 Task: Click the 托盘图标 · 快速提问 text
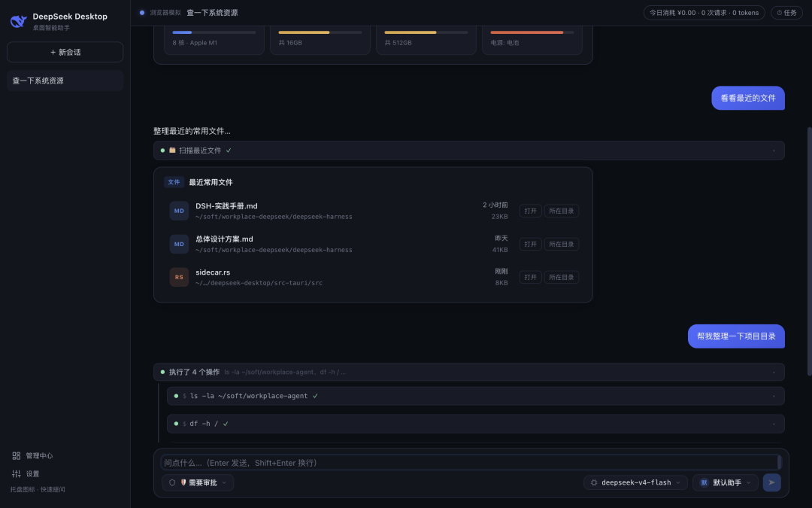38,489
